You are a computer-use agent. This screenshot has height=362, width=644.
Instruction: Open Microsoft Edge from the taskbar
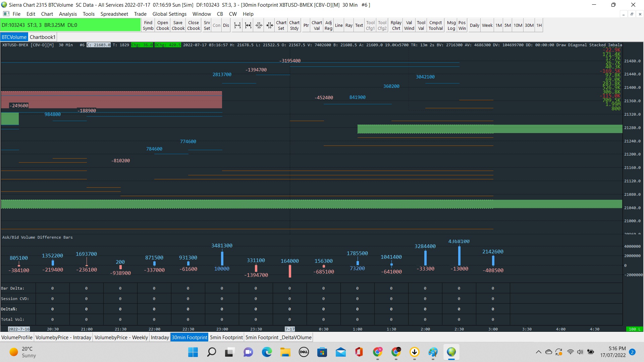tap(267, 352)
